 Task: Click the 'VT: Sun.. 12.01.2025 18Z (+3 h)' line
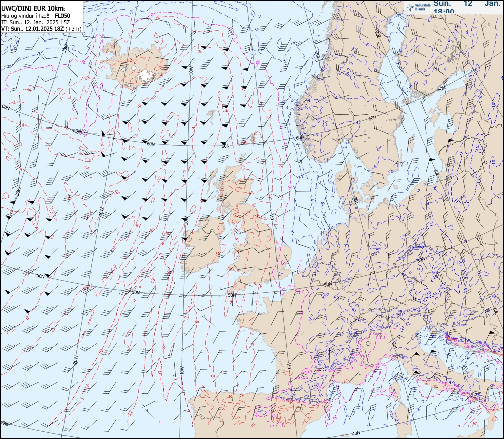41,28
